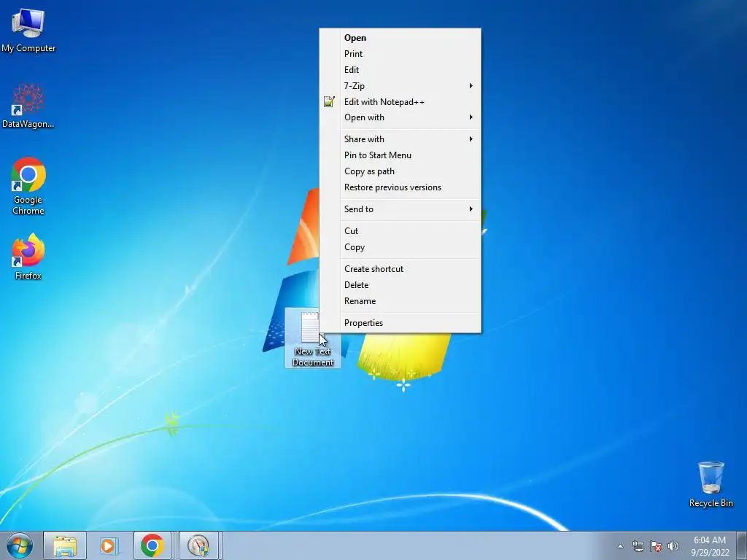Choose Delete in the context menu
Viewport: 747px width, 560px height.
click(400, 285)
